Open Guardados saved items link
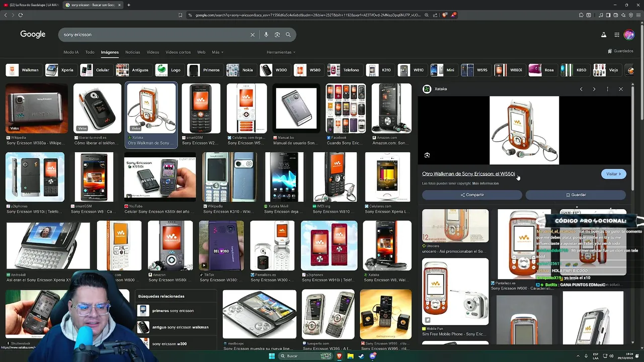Viewport: 644px width, 362px height. (620, 51)
